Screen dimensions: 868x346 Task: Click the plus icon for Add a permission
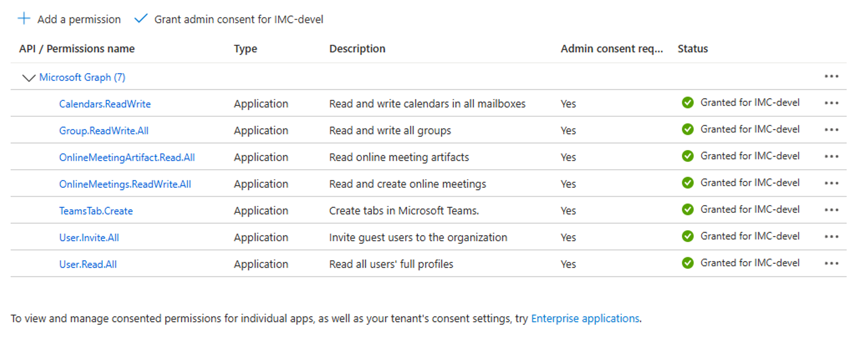coord(24,19)
